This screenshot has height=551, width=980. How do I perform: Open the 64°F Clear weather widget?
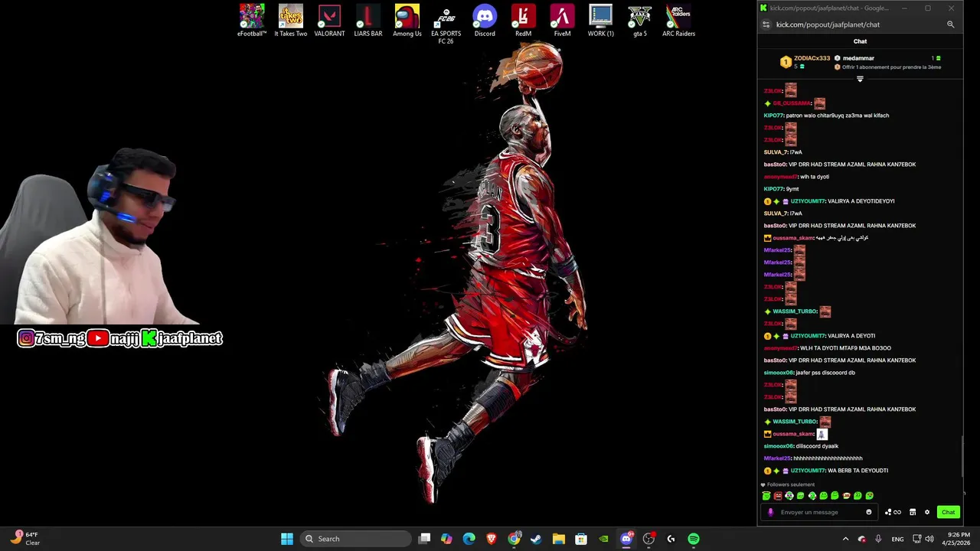tap(25, 539)
